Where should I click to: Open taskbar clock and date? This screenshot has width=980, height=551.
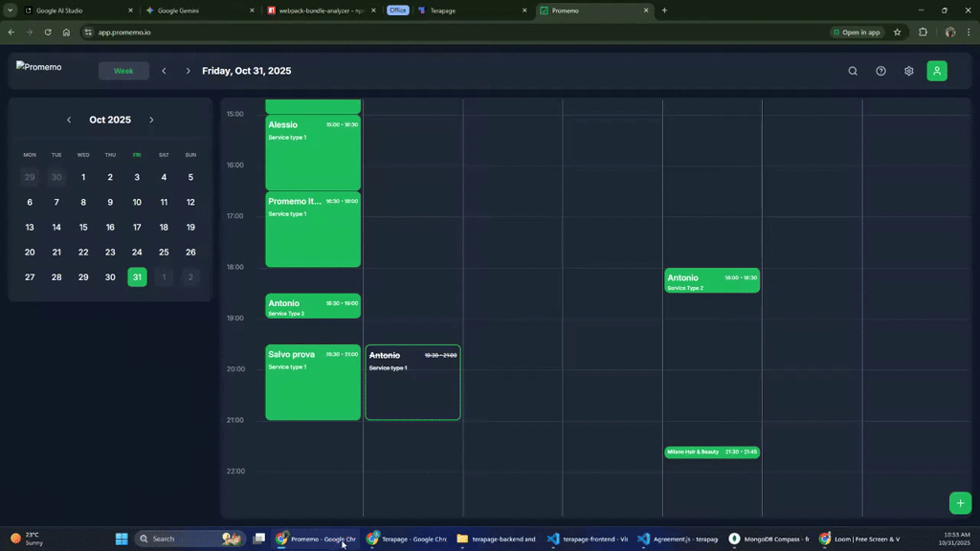pos(954,539)
